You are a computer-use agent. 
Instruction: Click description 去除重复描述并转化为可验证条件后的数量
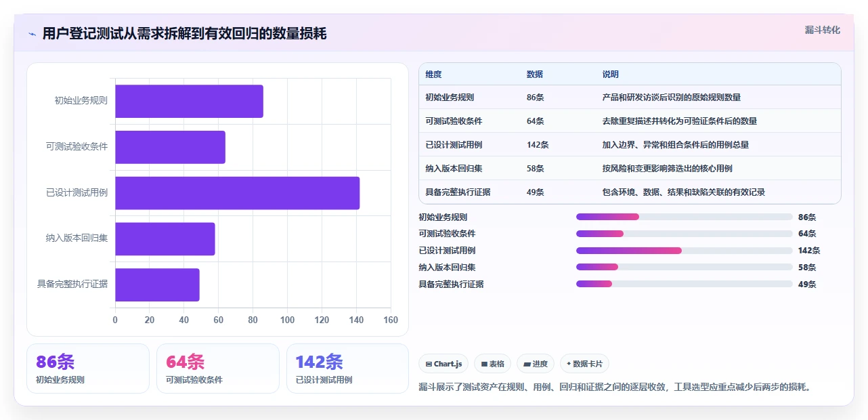(x=679, y=121)
